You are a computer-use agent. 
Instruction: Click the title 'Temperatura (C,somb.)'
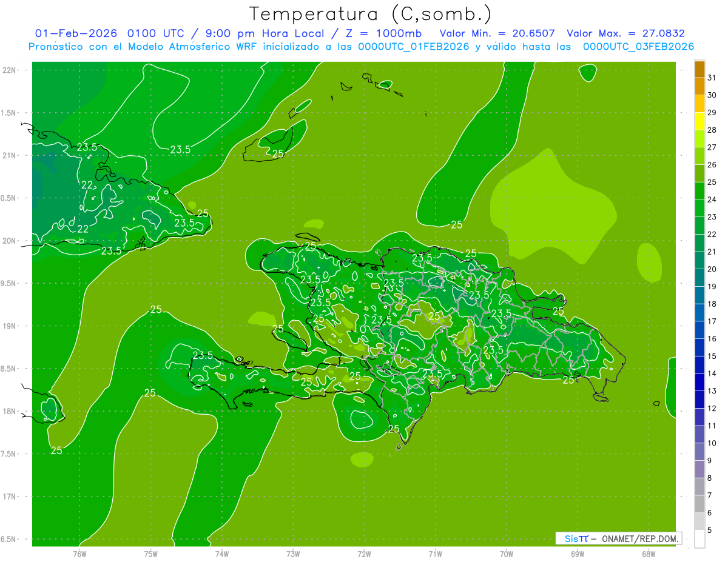(371, 14)
